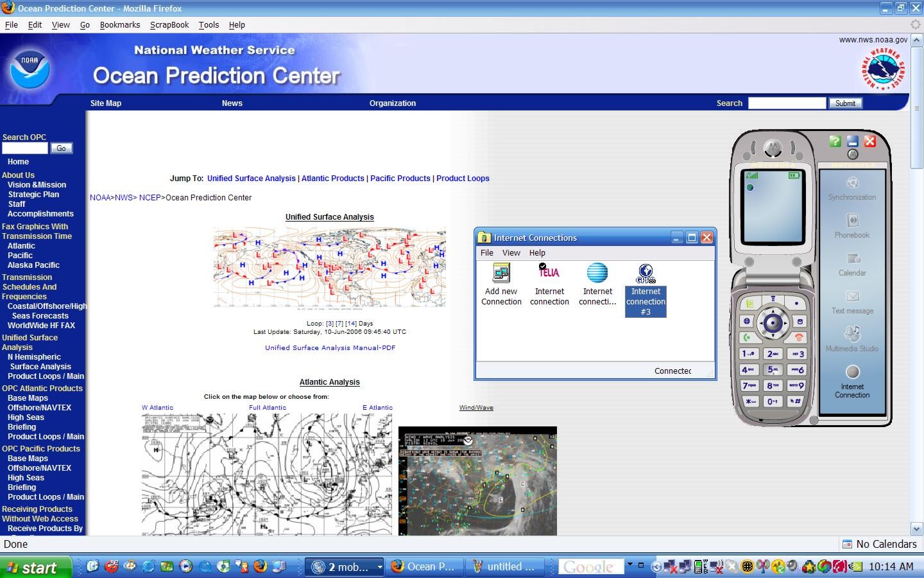
Task: Click the green help question-mark on phone tool
Action: [835, 141]
